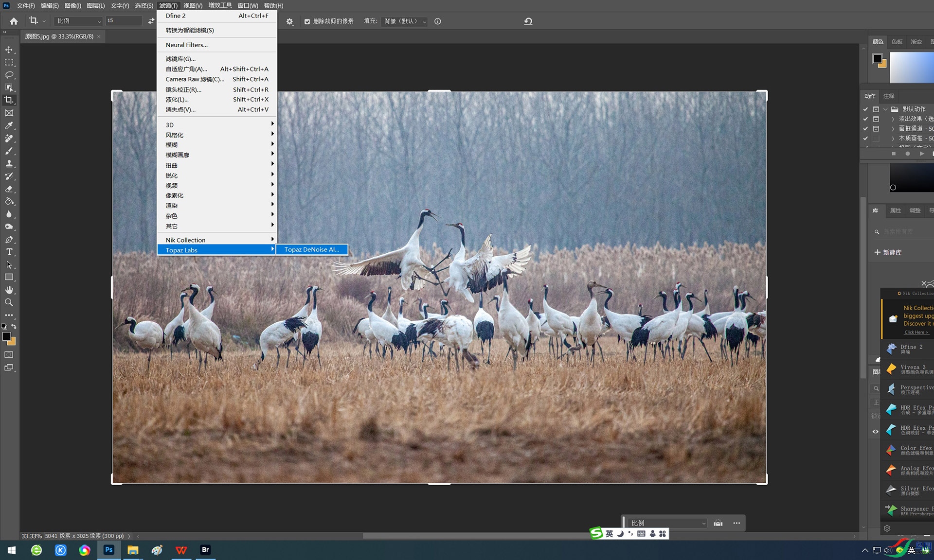Expand the 默认动作 actions folder
Screen dimensions: 934x560
(x=885, y=109)
